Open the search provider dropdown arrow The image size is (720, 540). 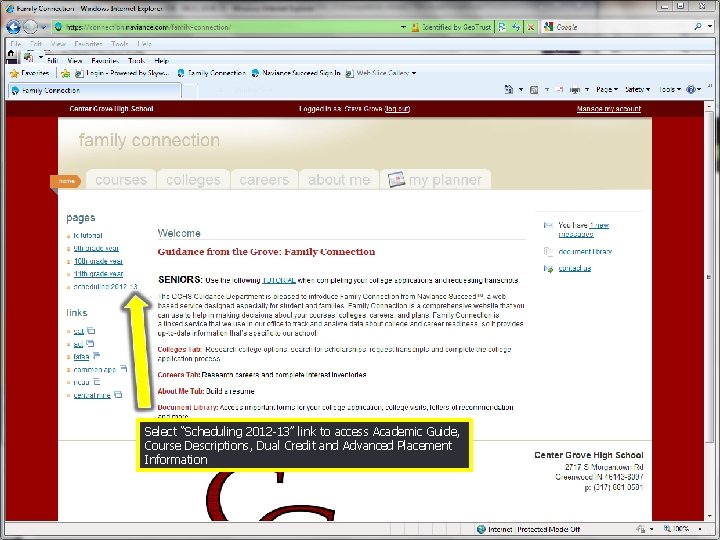pos(710,27)
